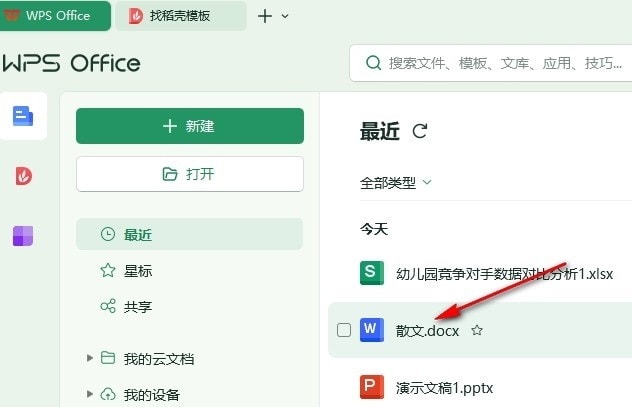Viewport: 632px width, 407px height.
Task: Open the purple apps grid sidebar icon
Action: click(23, 236)
